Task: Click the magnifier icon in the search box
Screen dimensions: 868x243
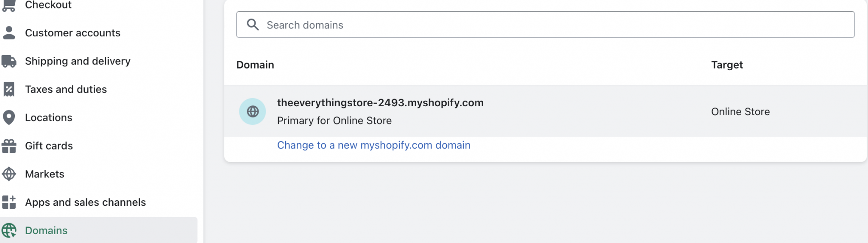Action: click(x=253, y=25)
